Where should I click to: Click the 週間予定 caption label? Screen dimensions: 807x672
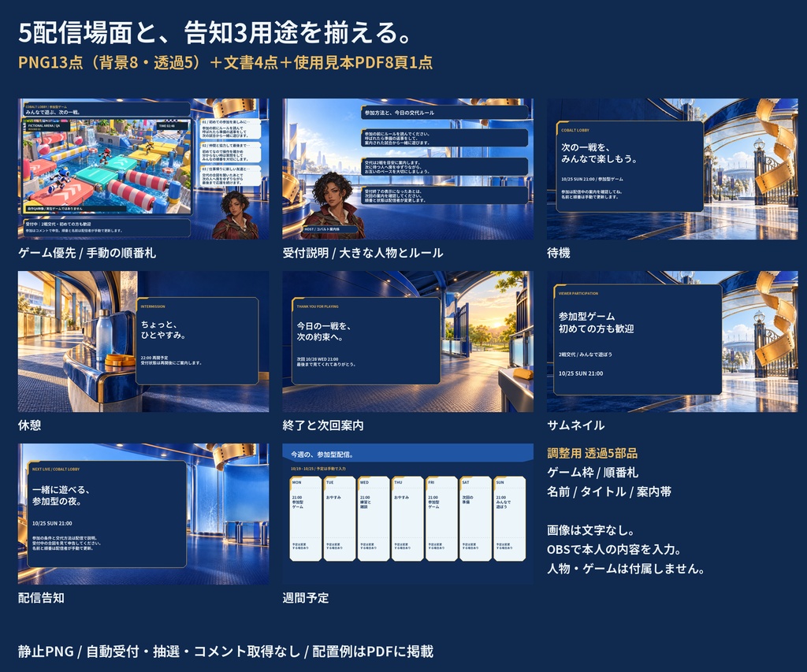306,598
